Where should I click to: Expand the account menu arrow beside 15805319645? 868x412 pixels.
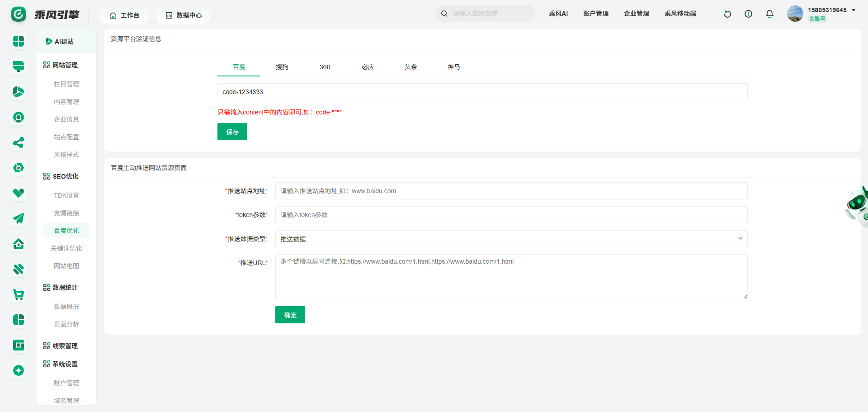[854, 10]
